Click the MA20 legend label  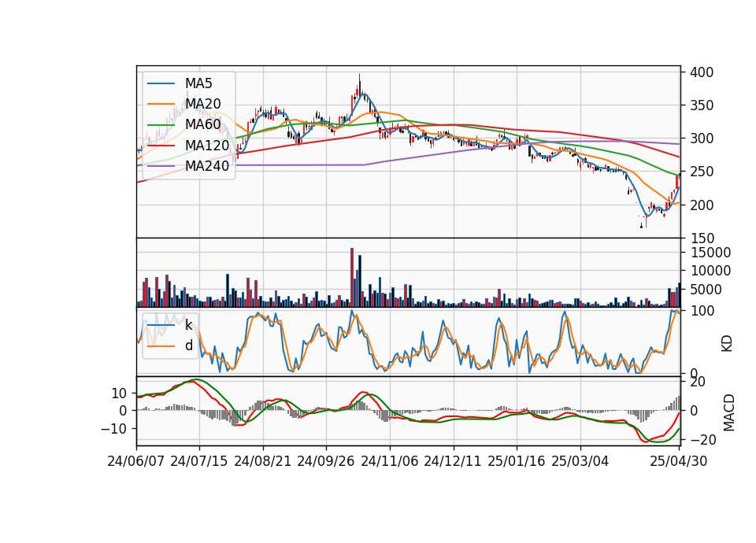[202, 104]
